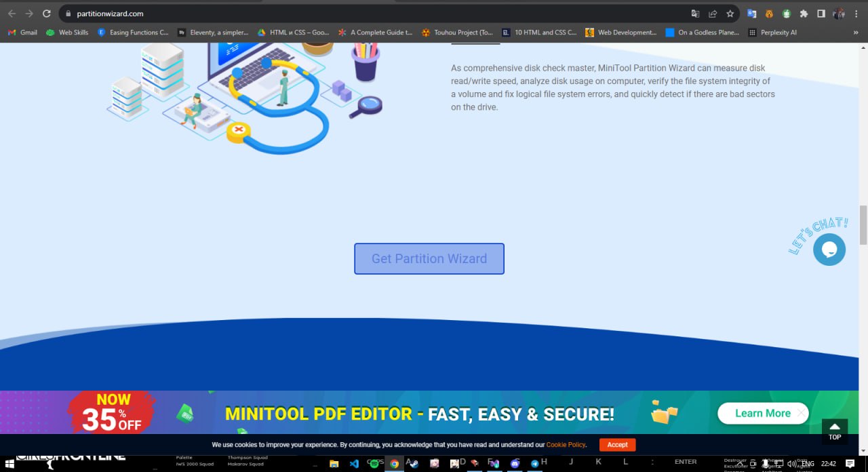The image size is (868, 472).
Task: Open the Easing Functions bookmark
Action: pyautogui.click(x=133, y=32)
